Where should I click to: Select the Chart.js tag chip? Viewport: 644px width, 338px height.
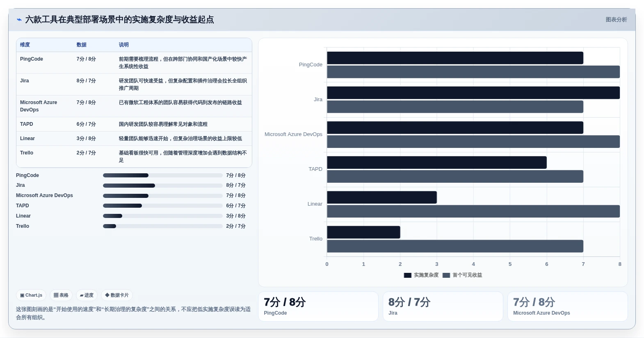tap(31, 295)
